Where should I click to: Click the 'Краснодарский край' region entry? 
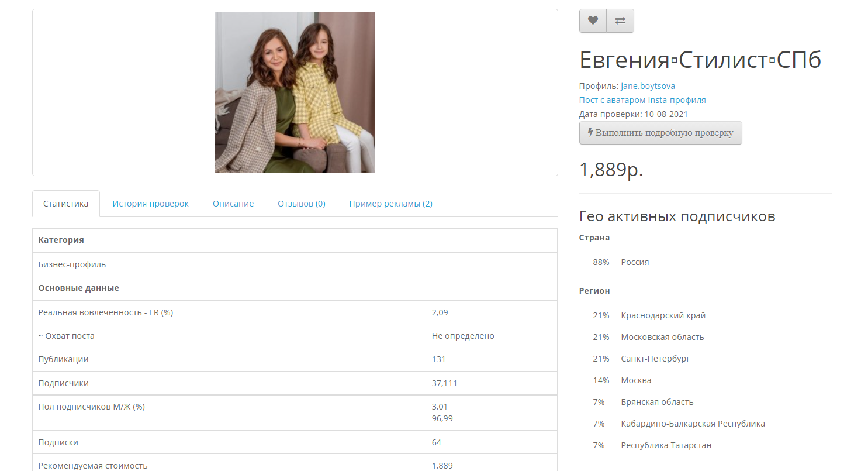coord(663,315)
